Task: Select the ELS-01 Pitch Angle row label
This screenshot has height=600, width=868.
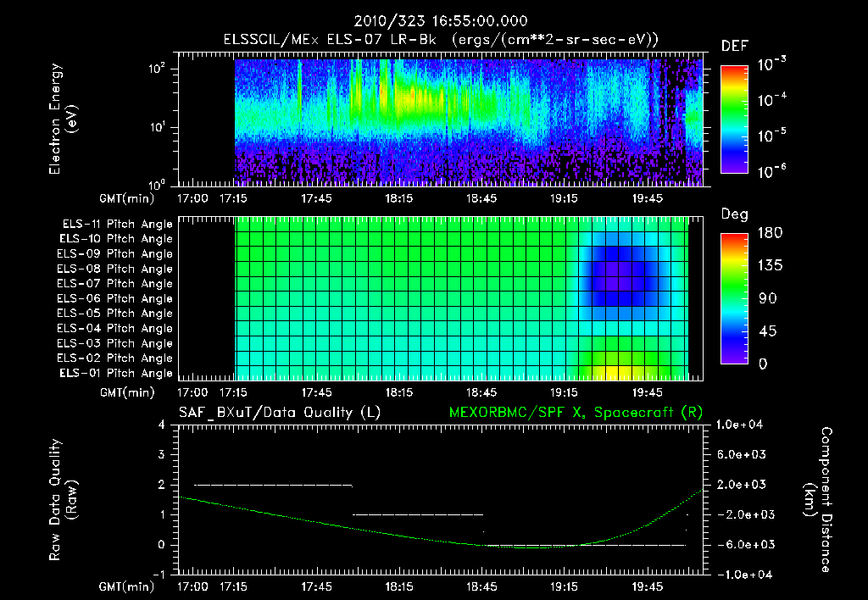Action: (x=116, y=373)
